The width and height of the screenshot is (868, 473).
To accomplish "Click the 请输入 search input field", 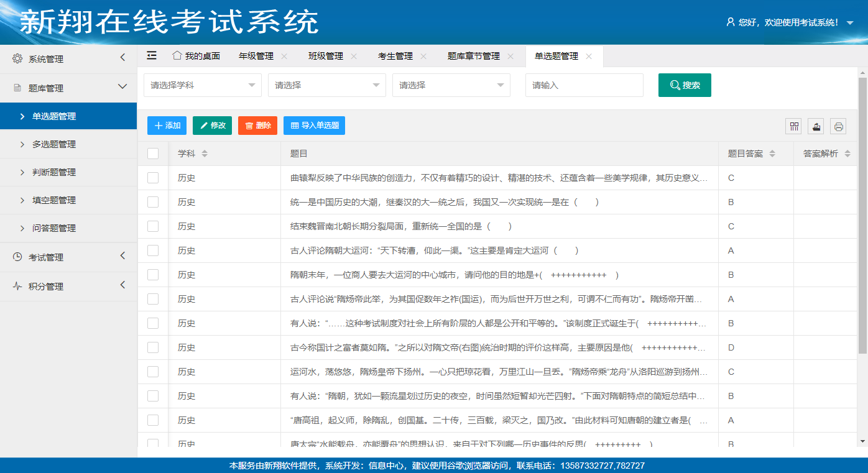I will (x=584, y=85).
